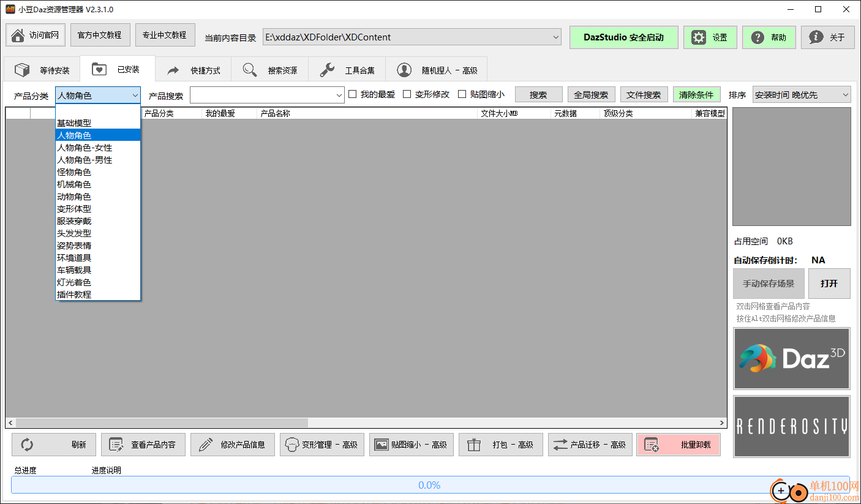Click the head icon on 变形管理
Viewport: 861px width, 504px height.
click(x=291, y=445)
